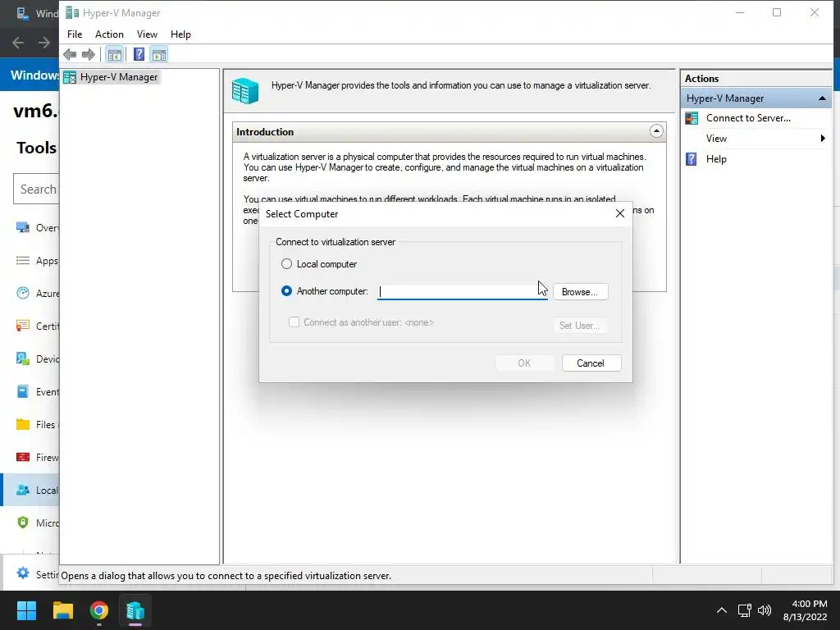The image size is (840, 630).
Task: Focus the Another computer name field
Action: (x=463, y=291)
